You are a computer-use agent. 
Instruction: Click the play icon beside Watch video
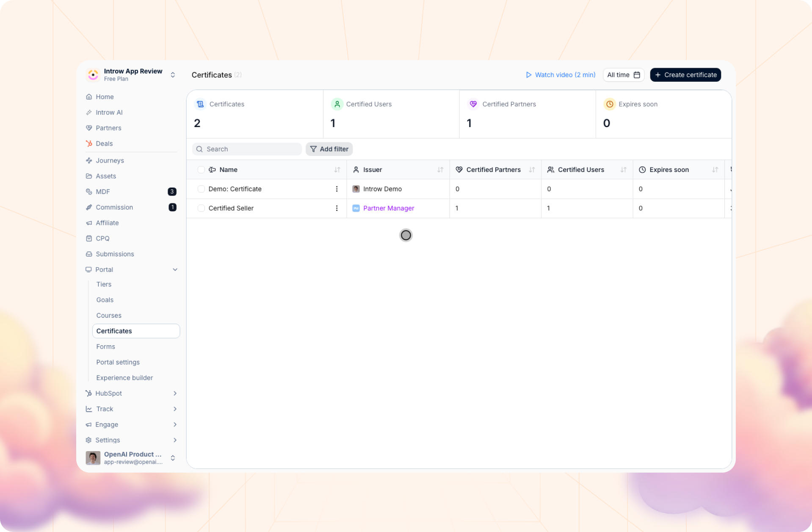coord(529,75)
